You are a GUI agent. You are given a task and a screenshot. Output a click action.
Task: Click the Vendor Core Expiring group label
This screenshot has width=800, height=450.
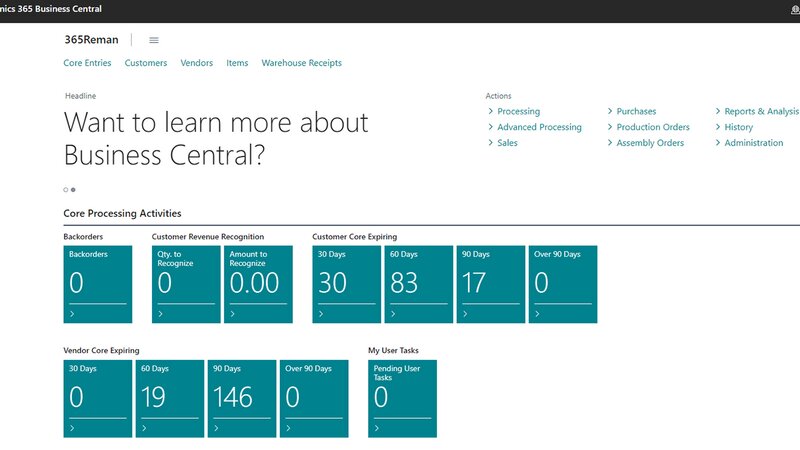pos(101,351)
